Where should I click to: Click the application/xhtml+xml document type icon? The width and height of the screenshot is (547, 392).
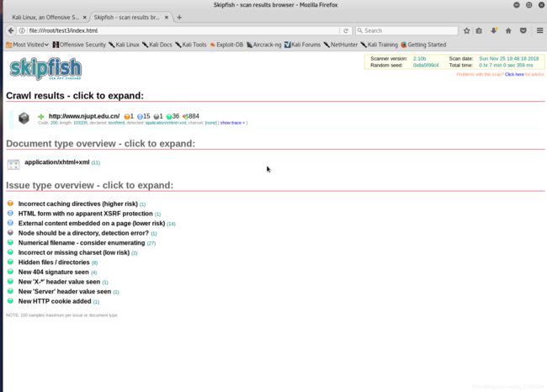pos(13,164)
